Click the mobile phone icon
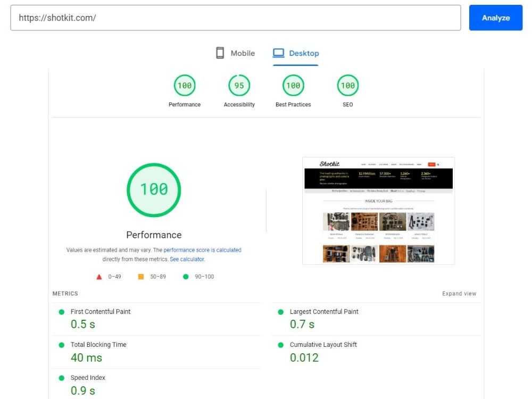 point(220,53)
